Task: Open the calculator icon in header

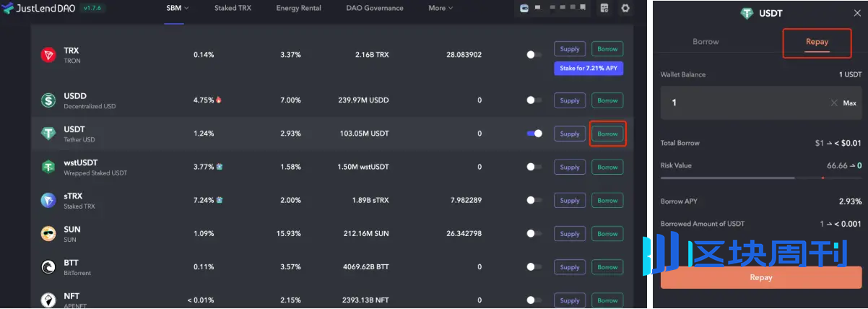Action: pyautogui.click(x=604, y=9)
